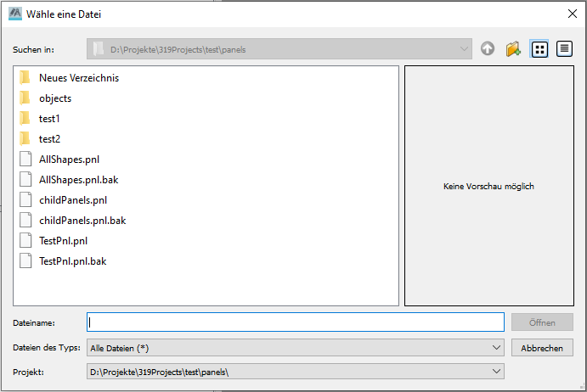Click the test2 folder icon

[25, 139]
